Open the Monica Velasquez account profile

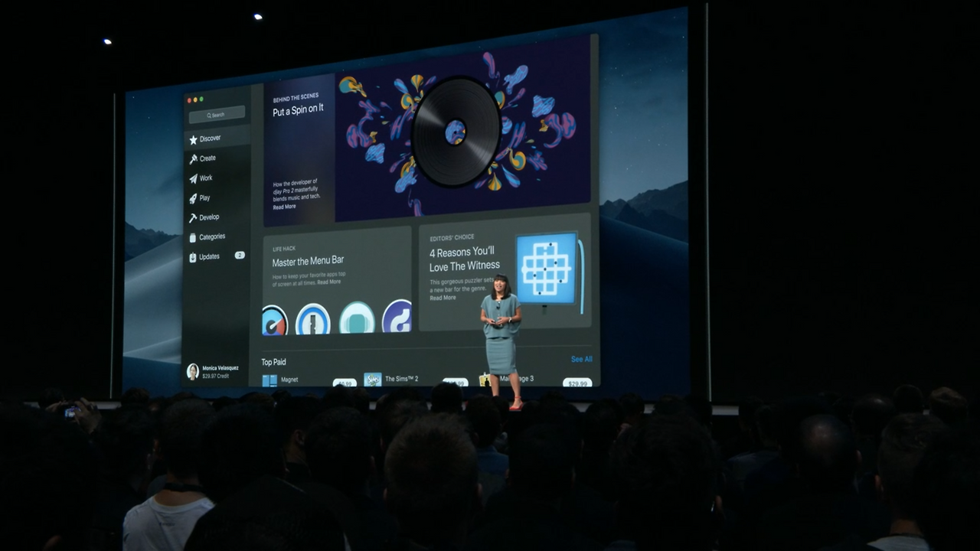tap(214, 371)
